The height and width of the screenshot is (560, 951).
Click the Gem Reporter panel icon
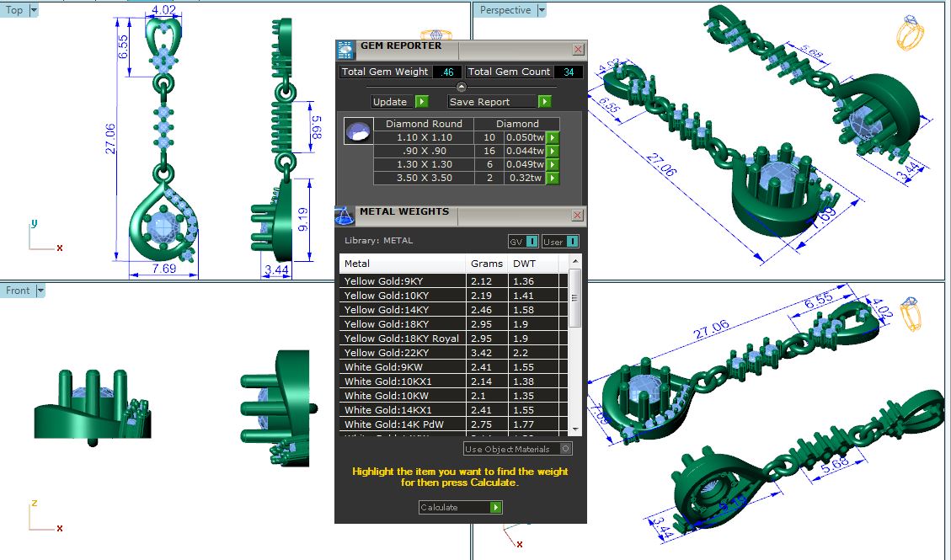click(345, 49)
